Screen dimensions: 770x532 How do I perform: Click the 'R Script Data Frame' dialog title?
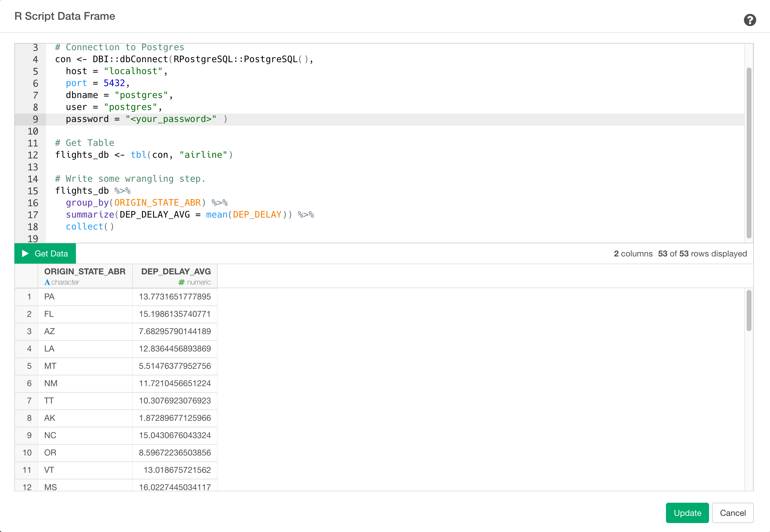tap(65, 16)
